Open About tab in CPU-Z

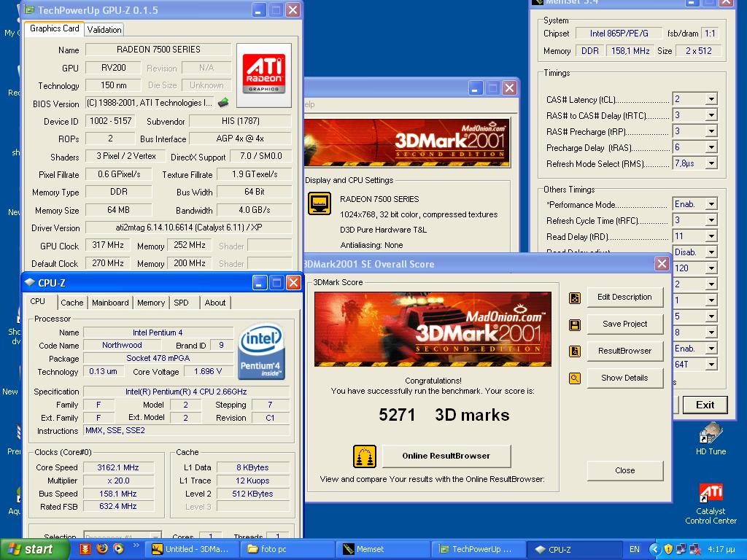(x=215, y=303)
